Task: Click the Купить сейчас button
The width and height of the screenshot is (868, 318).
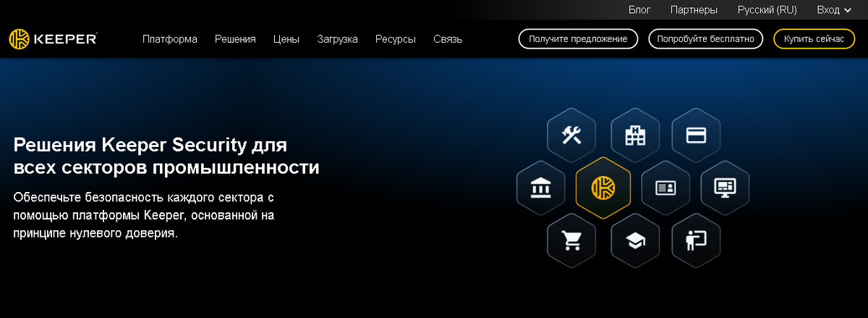Action: (x=814, y=39)
